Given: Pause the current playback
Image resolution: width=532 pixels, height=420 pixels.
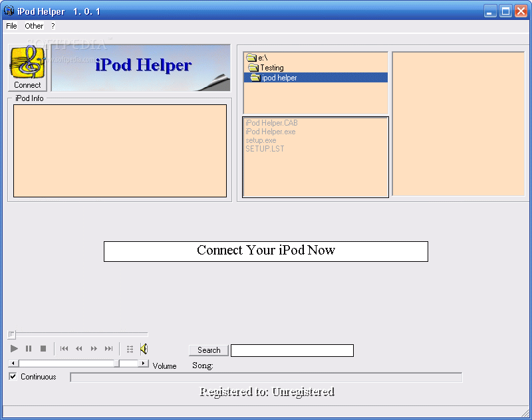Looking at the screenshot, I should [29, 349].
